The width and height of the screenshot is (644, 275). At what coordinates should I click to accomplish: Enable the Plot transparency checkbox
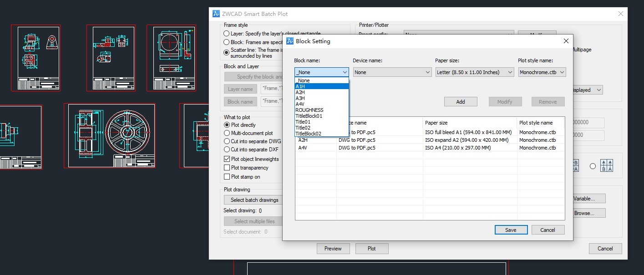pyautogui.click(x=227, y=168)
